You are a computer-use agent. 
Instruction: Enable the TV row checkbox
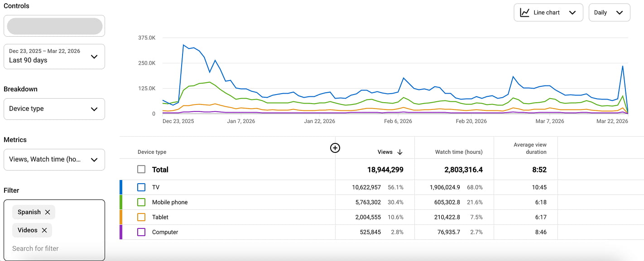coord(142,187)
